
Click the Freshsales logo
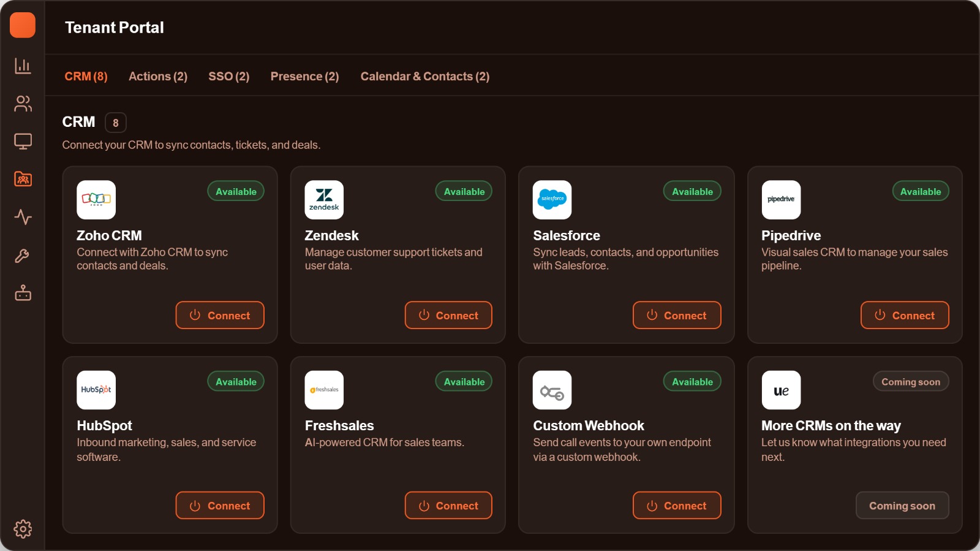[324, 390]
